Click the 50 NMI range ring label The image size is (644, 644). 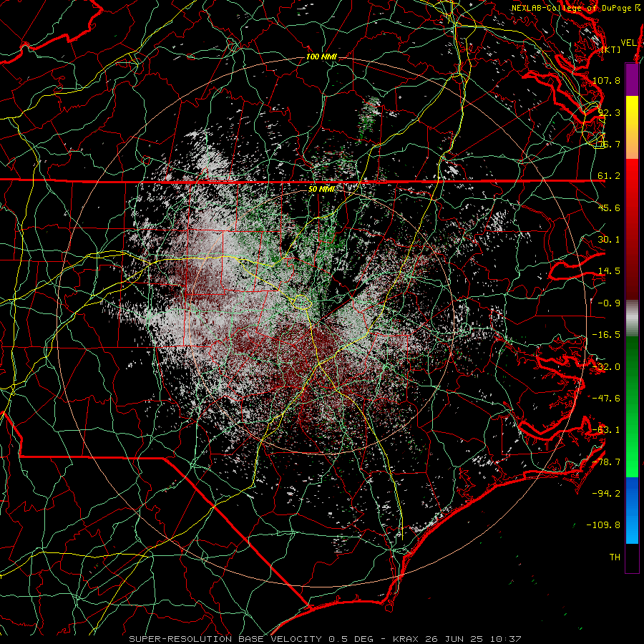[321, 189]
